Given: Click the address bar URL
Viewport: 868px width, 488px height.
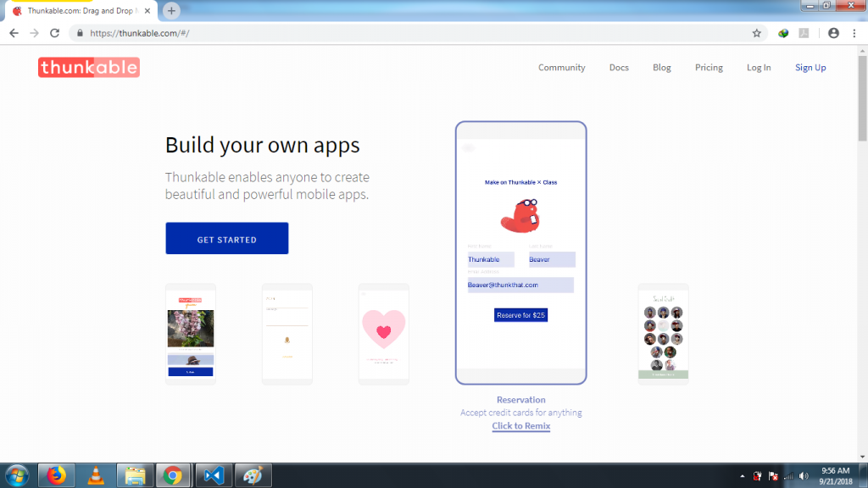Looking at the screenshot, I should [140, 33].
